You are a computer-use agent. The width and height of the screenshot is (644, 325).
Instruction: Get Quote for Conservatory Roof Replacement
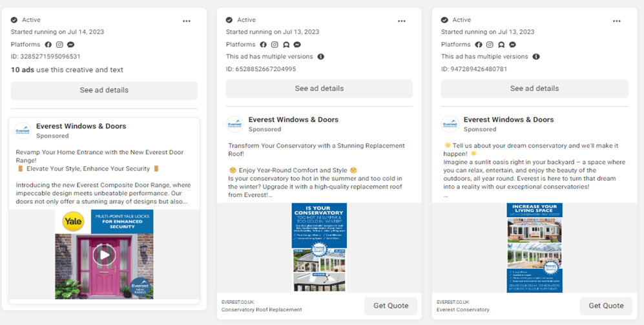391,306
